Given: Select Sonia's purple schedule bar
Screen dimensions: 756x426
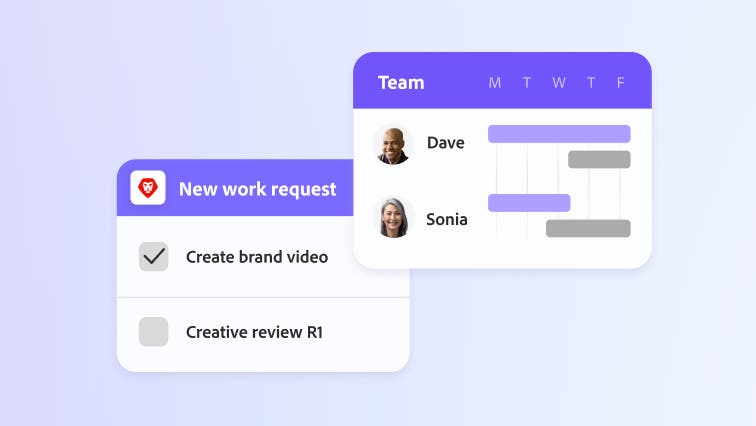Looking at the screenshot, I should pyautogui.click(x=528, y=203).
